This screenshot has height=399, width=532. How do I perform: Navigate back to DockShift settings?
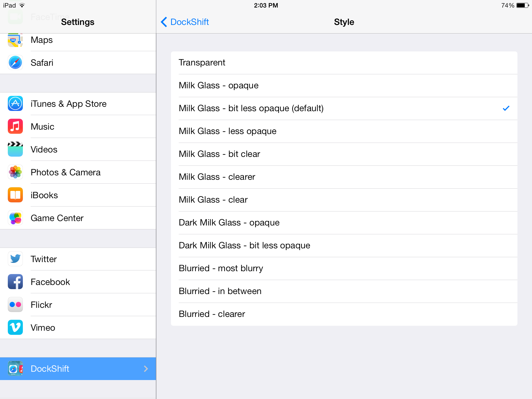click(185, 22)
